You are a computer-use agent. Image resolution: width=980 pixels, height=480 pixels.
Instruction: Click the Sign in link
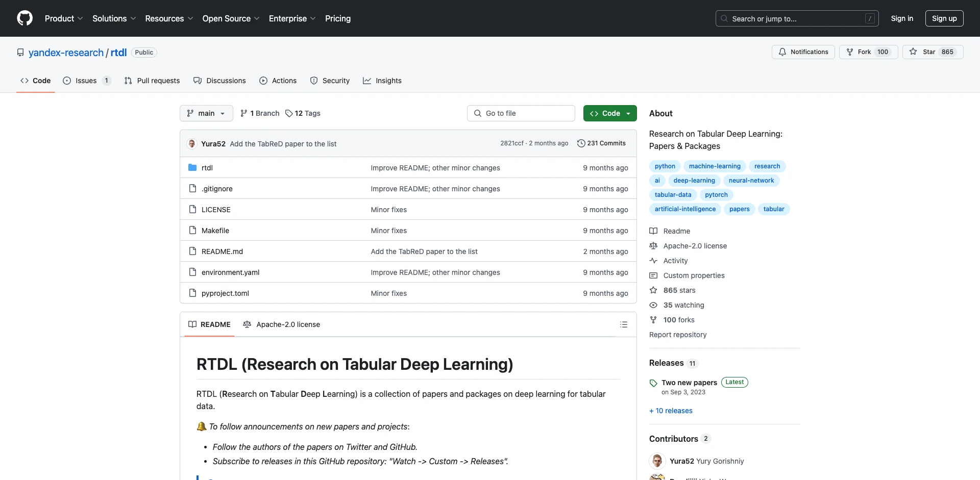click(x=902, y=18)
